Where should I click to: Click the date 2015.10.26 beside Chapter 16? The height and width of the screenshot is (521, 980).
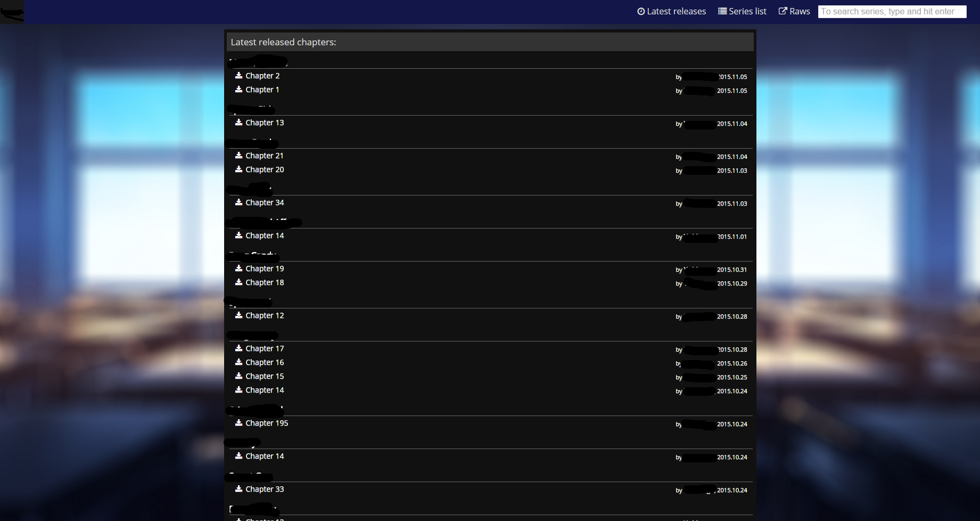(x=732, y=363)
